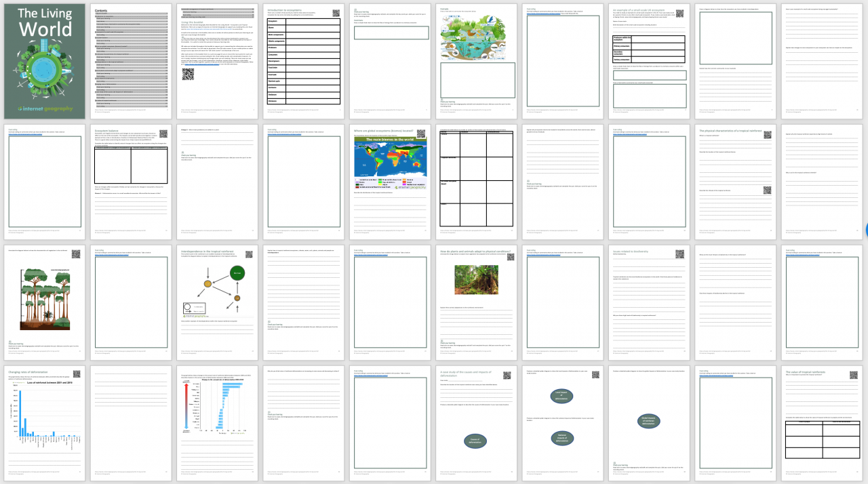Click the internet geography logo on the cover
The height and width of the screenshot is (484, 868).
coord(44,107)
